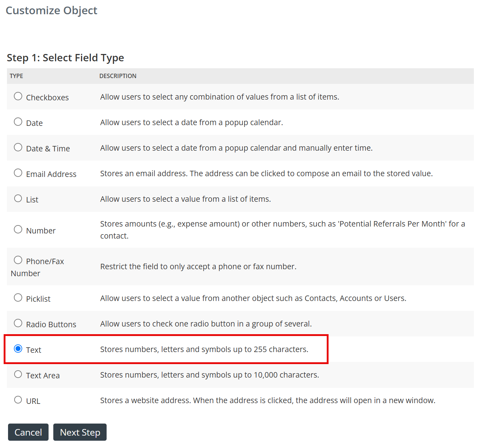
Task: Click the Picklist description text
Action: point(253,298)
